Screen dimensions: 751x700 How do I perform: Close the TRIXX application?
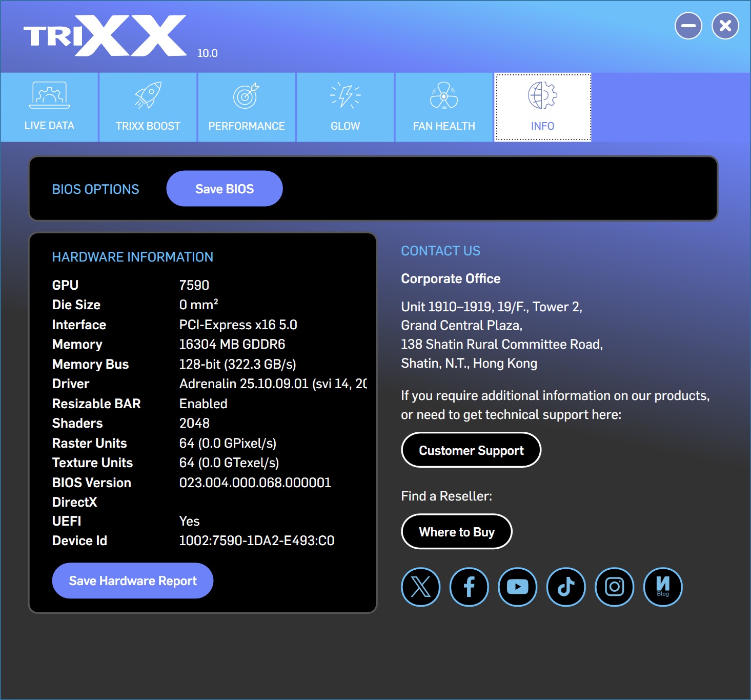click(725, 26)
